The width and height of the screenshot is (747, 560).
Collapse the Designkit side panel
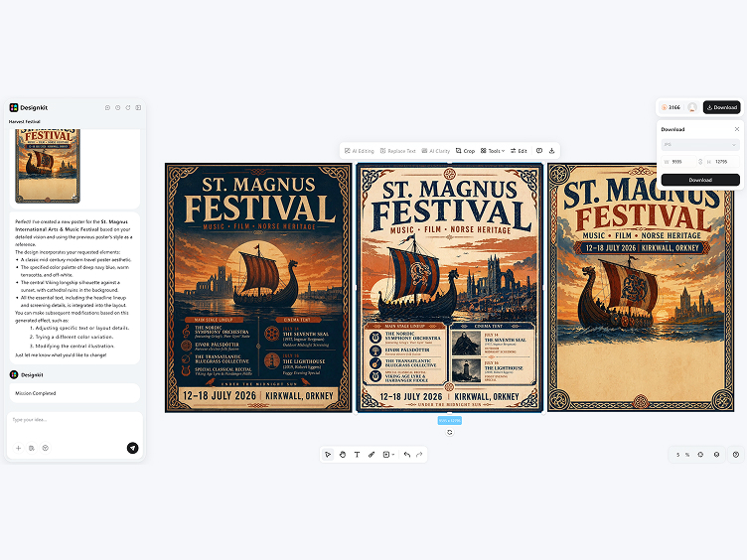click(138, 107)
